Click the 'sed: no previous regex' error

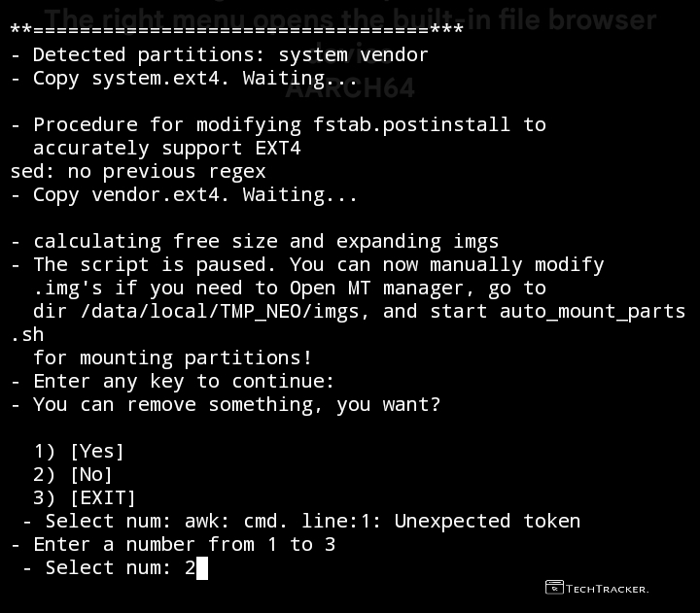coord(137,171)
